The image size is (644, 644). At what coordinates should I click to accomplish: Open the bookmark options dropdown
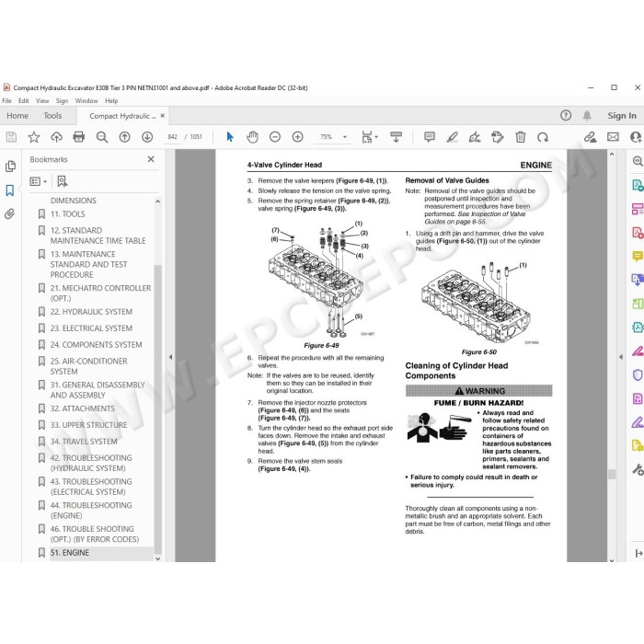tap(39, 181)
